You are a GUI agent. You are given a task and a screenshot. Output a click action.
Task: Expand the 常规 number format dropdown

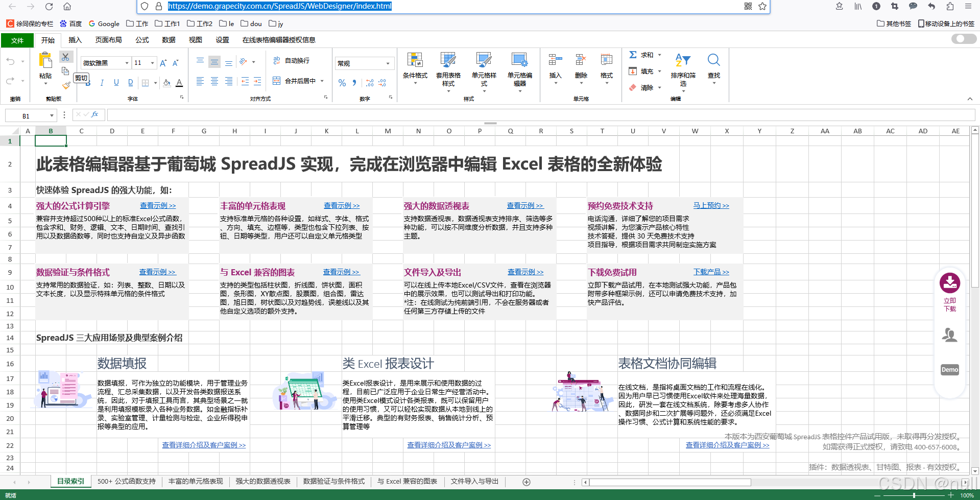(x=388, y=62)
